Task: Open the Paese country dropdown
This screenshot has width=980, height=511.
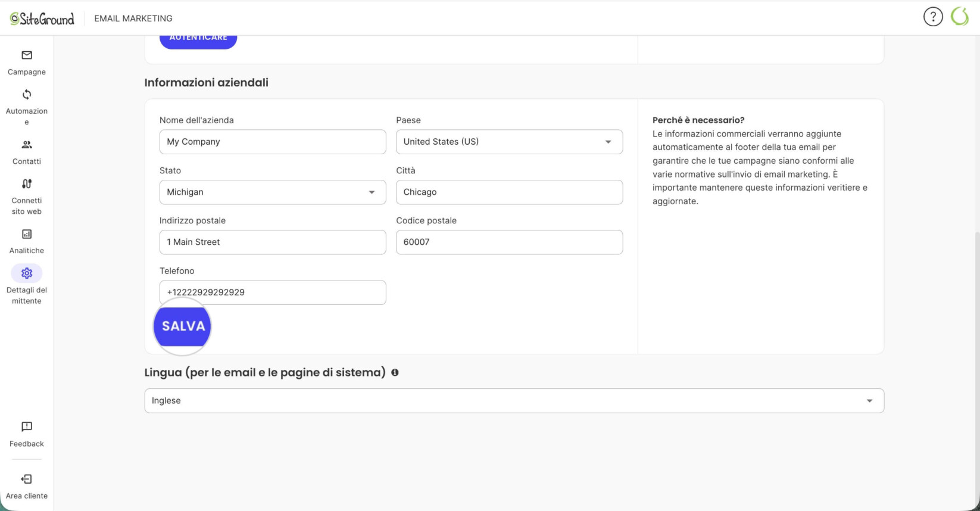Action: 509,142
